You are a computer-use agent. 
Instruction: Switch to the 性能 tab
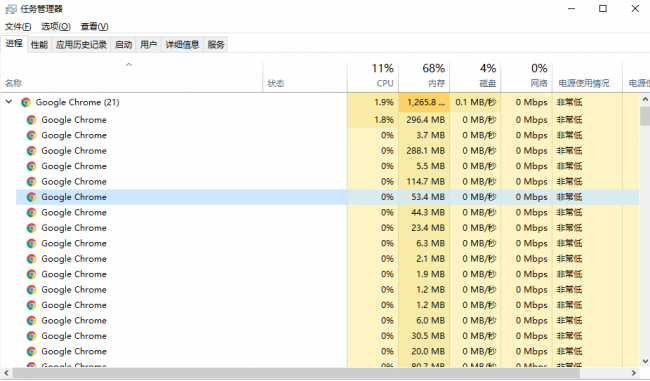39,44
